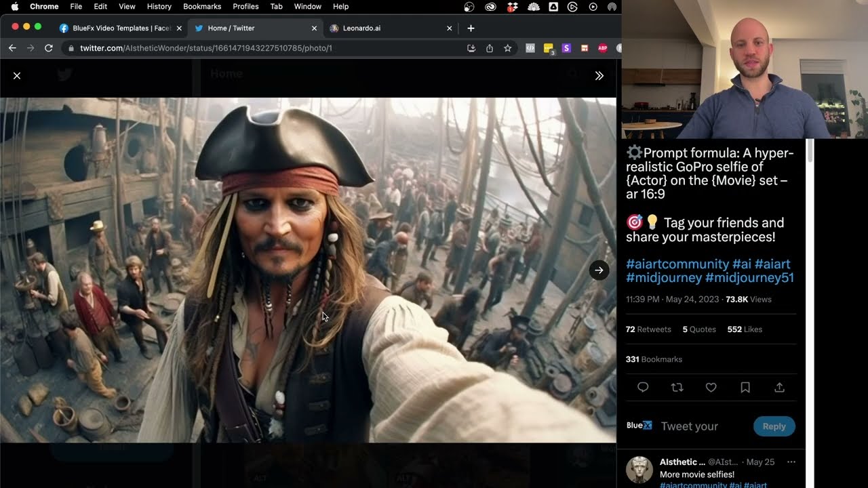Open the Tab menu
Viewport: 868px width, 488px height.
coord(276,7)
